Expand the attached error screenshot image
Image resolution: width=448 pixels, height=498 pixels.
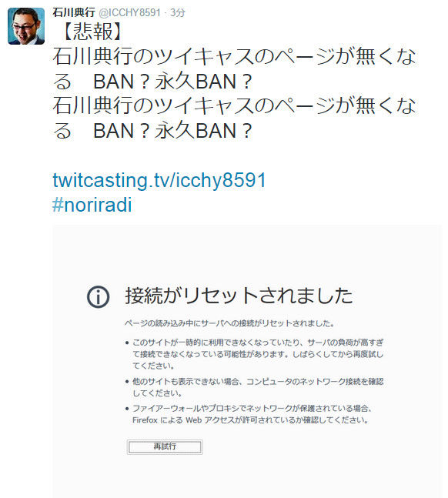pyautogui.click(x=247, y=362)
